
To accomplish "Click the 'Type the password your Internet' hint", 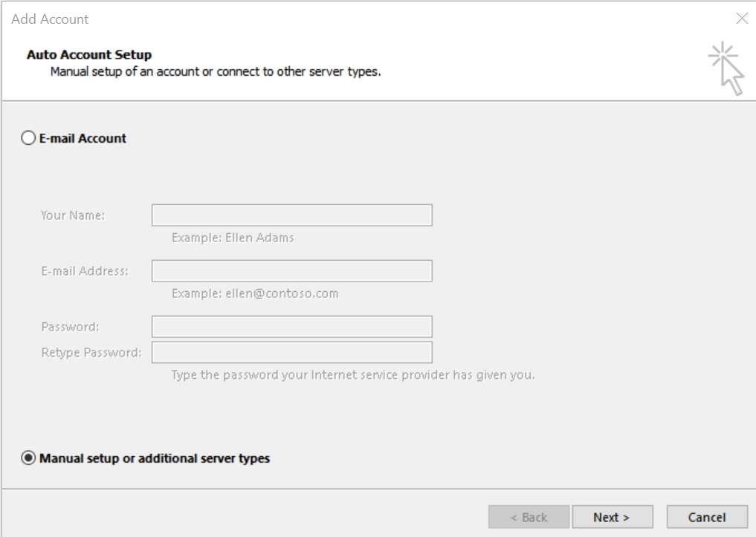I will pos(353,375).
